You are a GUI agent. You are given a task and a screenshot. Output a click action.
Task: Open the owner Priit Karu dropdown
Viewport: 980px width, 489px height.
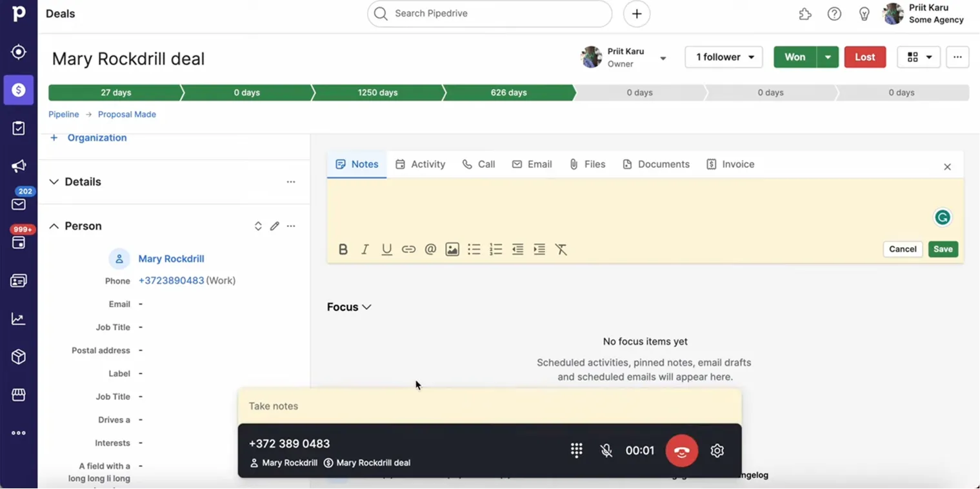pyautogui.click(x=663, y=58)
